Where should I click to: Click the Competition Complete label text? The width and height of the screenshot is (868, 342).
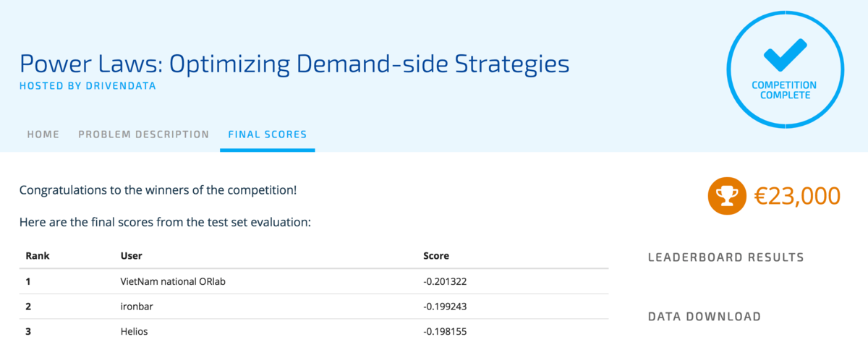pos(783,90)
